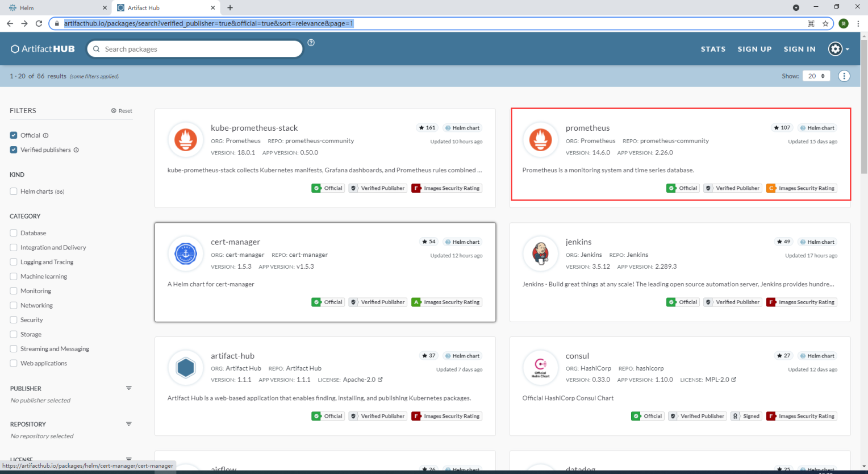Click the Signed badge on consul
The image size is (868, 474).
click(x=746, y=416)
